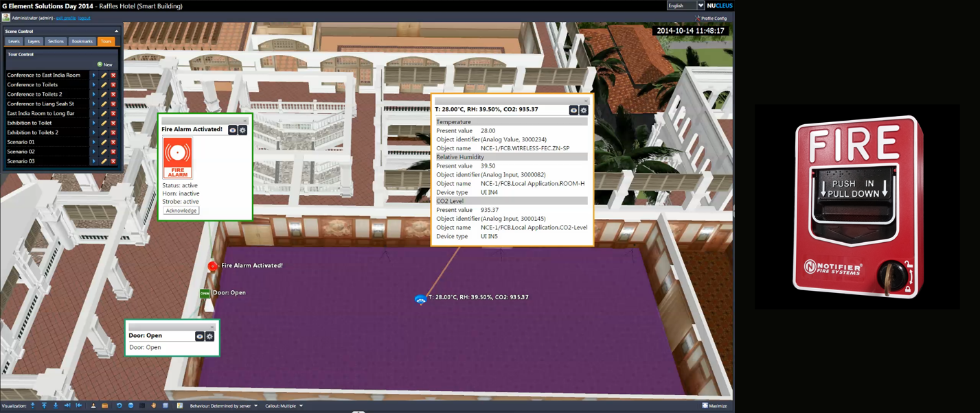Close the Fire Alarm Activated callout

[244, 121]
